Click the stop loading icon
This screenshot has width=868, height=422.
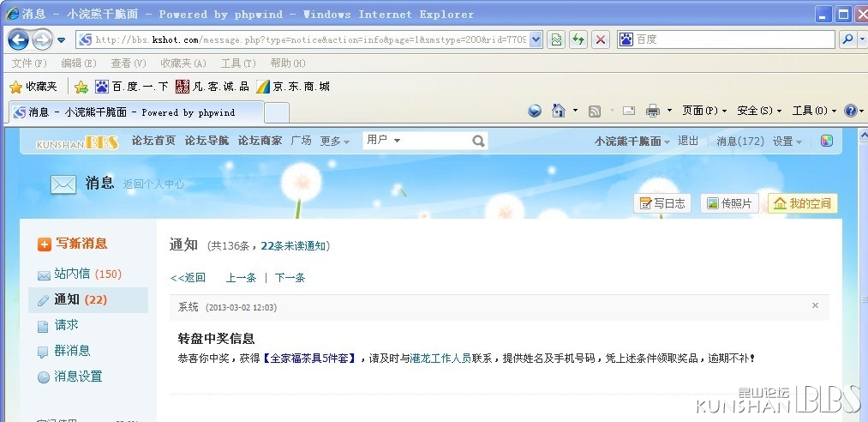pos(601,39)
